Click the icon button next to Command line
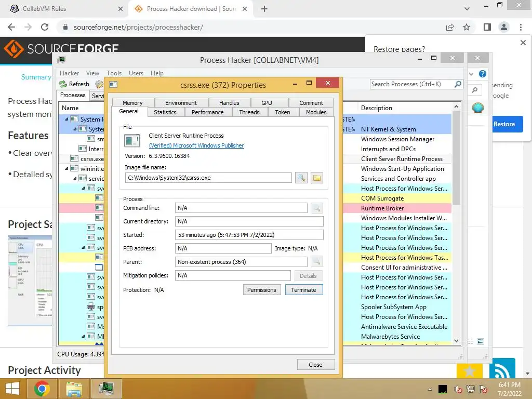 click(x=316, y=208)
